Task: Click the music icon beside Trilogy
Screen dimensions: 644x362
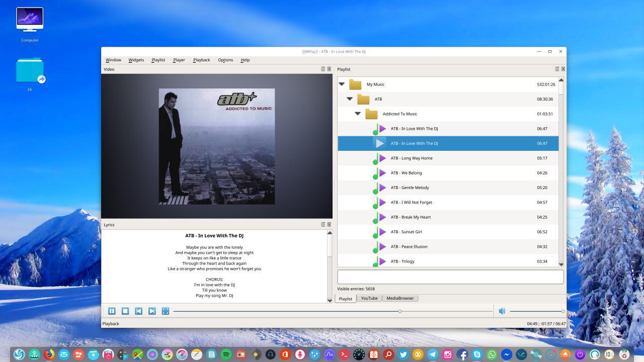Action: click(x=379, y=261)
